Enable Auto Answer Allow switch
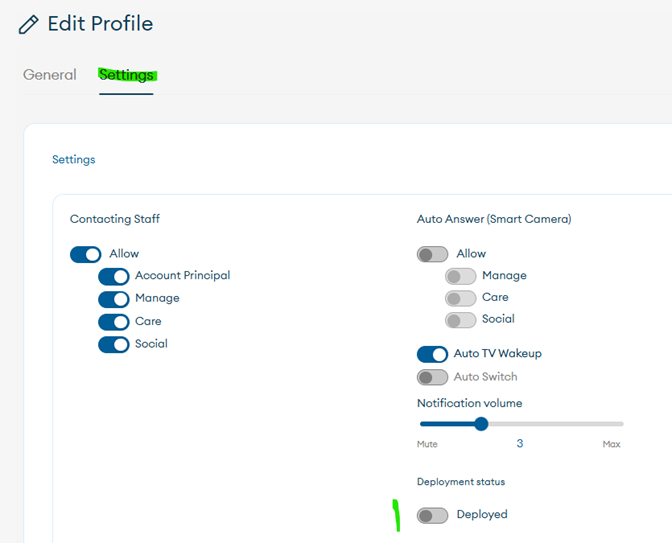 [432, 254]
